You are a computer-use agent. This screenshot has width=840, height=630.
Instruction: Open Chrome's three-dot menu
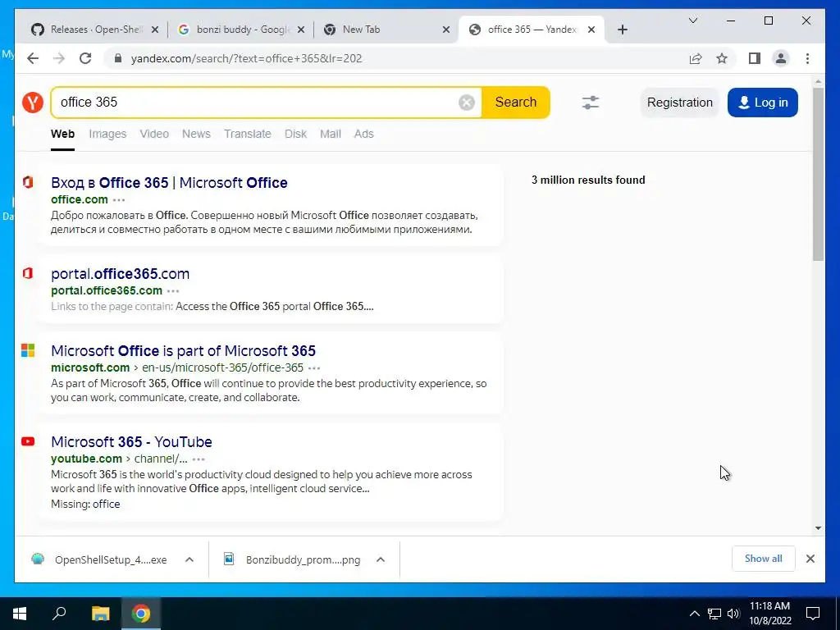point(807,58)
